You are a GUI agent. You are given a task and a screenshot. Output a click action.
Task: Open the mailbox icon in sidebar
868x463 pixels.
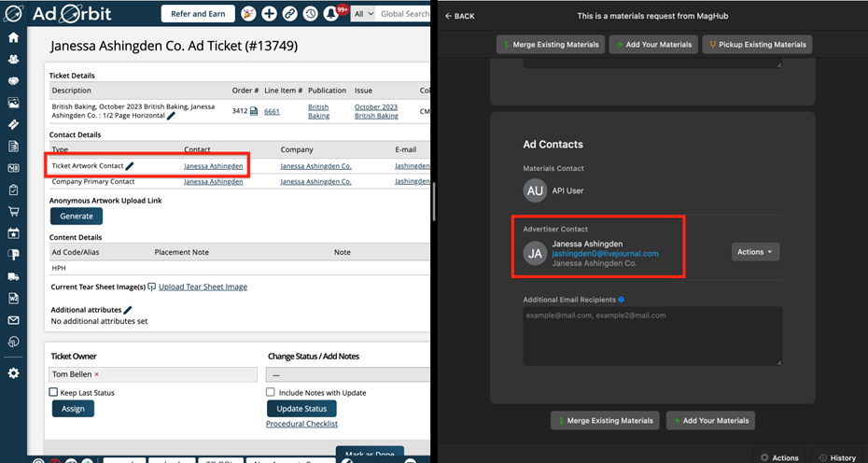click(x=13, y=255)
